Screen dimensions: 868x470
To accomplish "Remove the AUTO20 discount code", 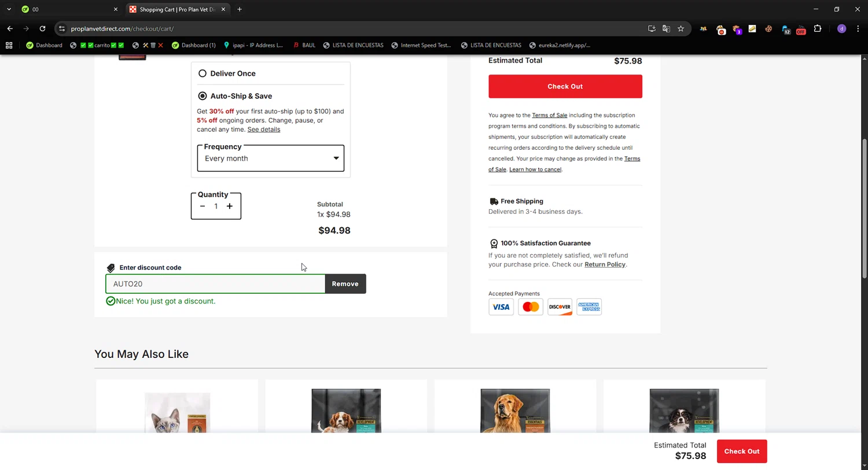I will point(345,284).
